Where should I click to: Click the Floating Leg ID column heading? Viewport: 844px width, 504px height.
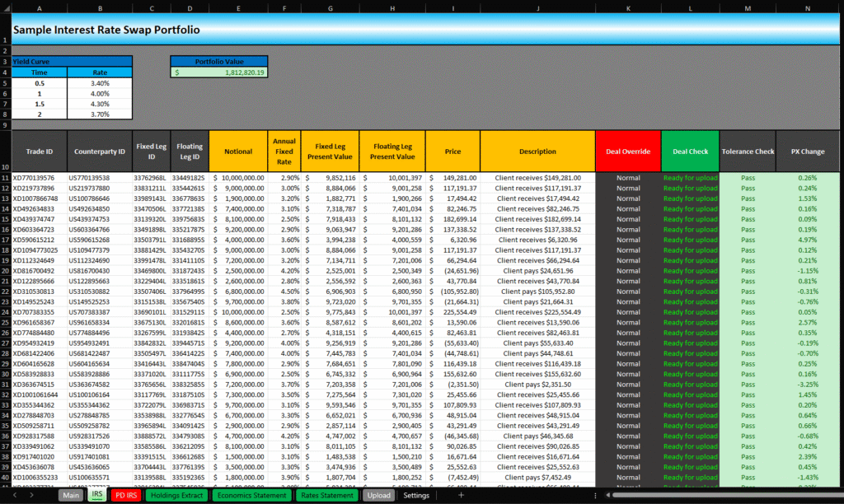[190, 152]
